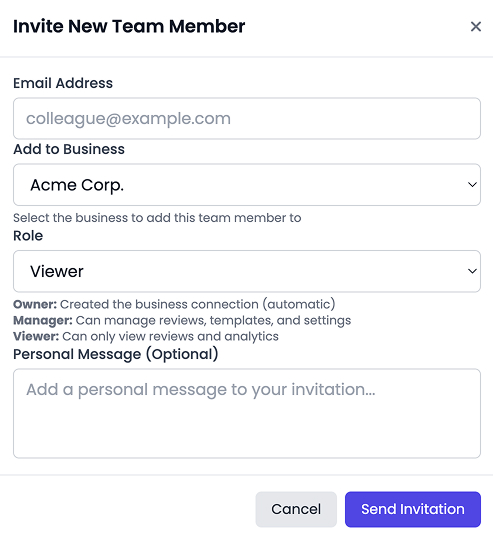Click the Email Address label

63,83
